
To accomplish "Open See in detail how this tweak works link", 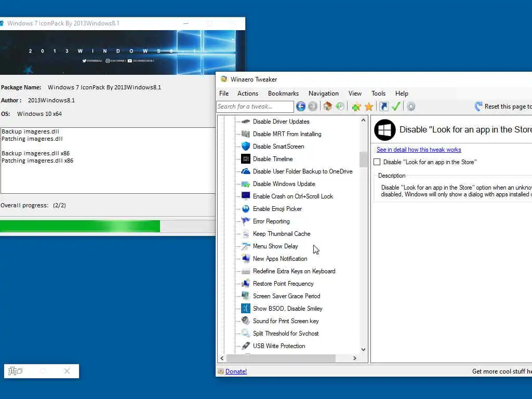I will pos(419,150).
